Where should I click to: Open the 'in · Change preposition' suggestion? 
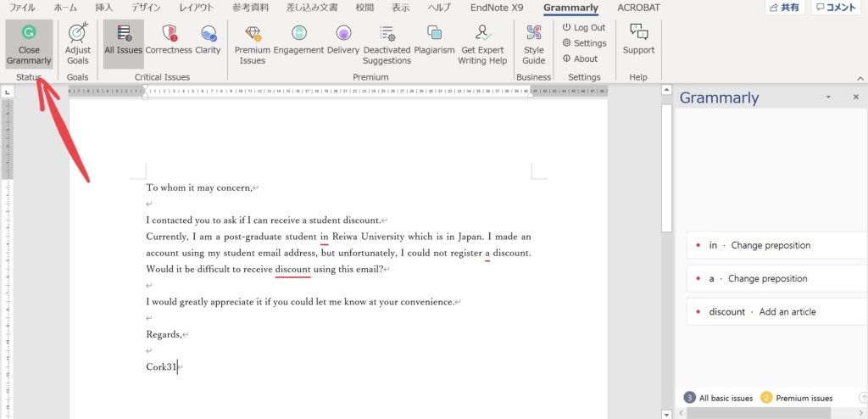tap(776, 245)
